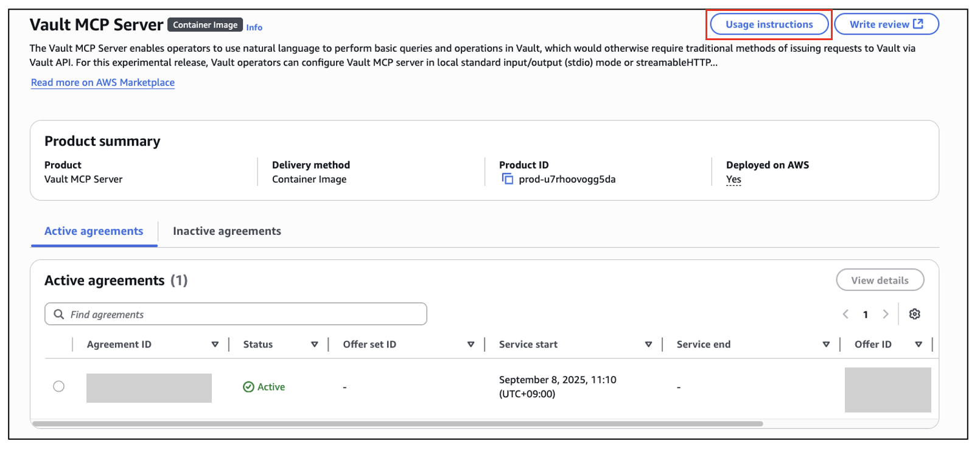Click the Write review button

coord(886,24)
